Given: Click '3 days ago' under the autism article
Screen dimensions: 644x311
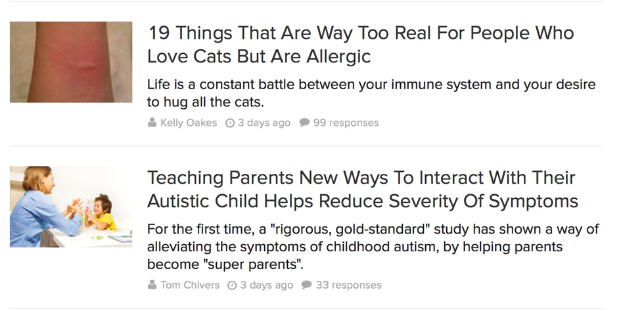Looking at the screenshot, I should coord(266,285).
